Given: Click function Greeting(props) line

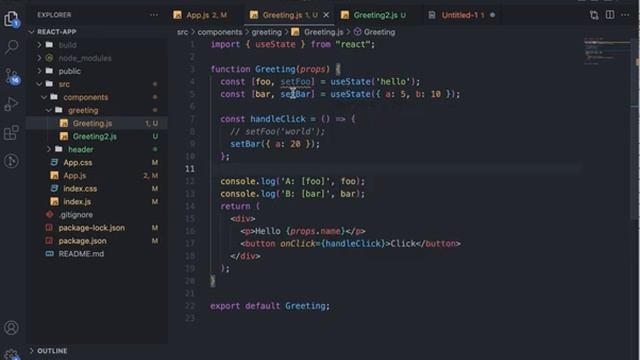Looking at the screenshot, I should click(275, 69).
